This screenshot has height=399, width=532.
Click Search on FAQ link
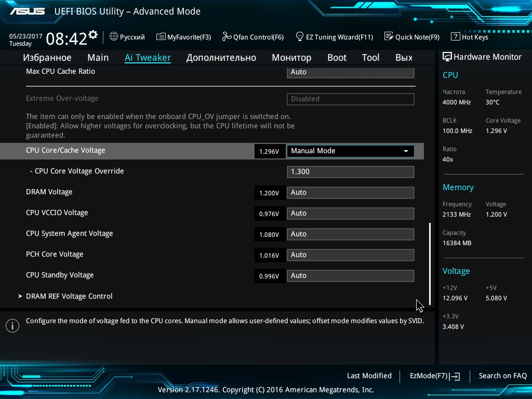pos(502,376)
